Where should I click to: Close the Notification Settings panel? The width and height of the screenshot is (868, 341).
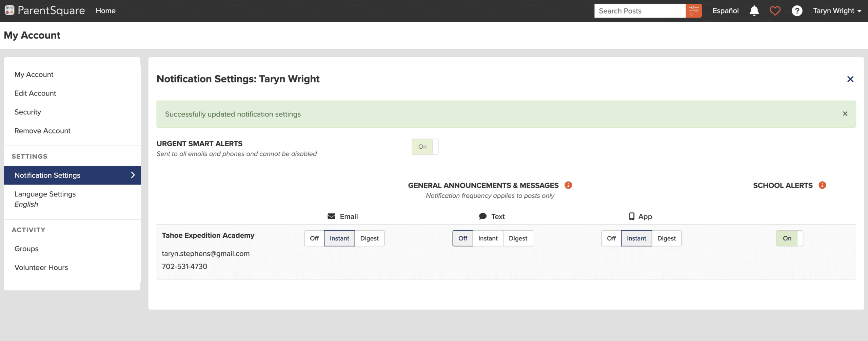(850, 79)
